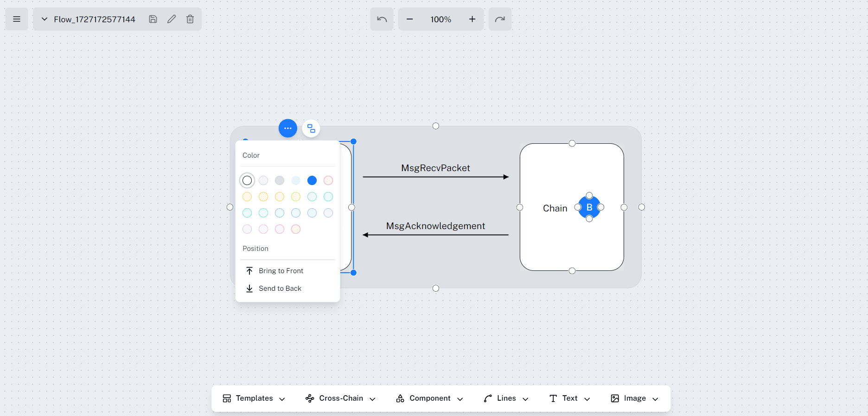This screenshot has height=416, width=868.
Task: Open the Component dropdown
Action: (430, 398)
